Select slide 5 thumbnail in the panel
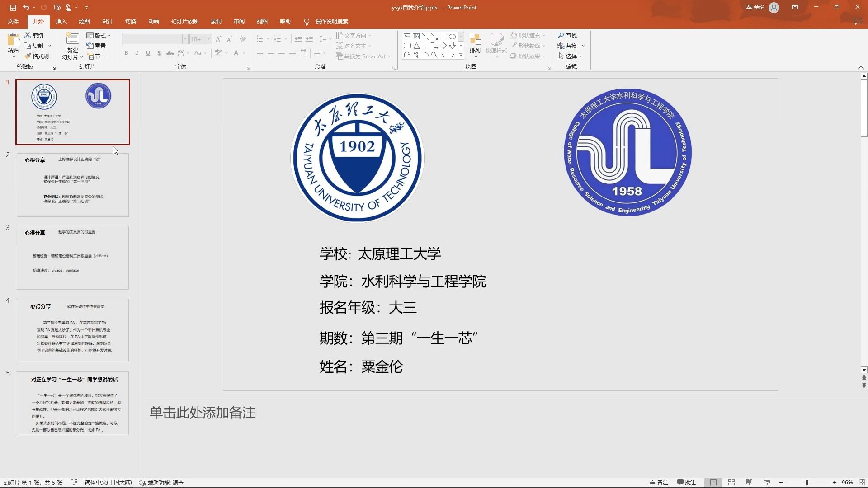Screen dimensions: 868x488 click(x=73, y=403)
